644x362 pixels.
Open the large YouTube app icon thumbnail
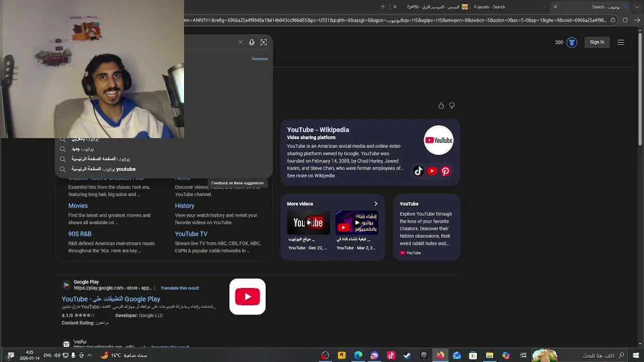point(248,297)
